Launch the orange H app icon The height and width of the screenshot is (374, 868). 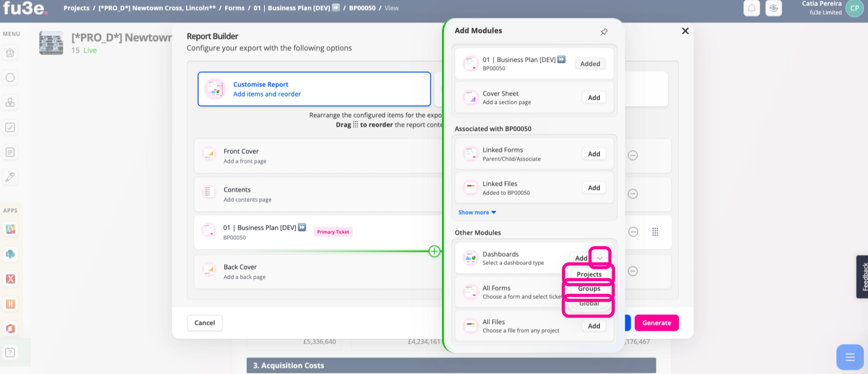[10, 304]
